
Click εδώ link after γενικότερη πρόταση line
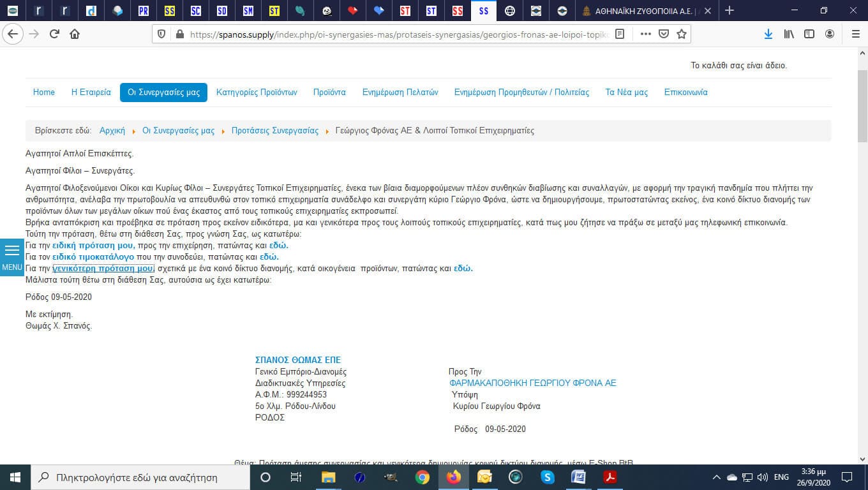[463, 268]
